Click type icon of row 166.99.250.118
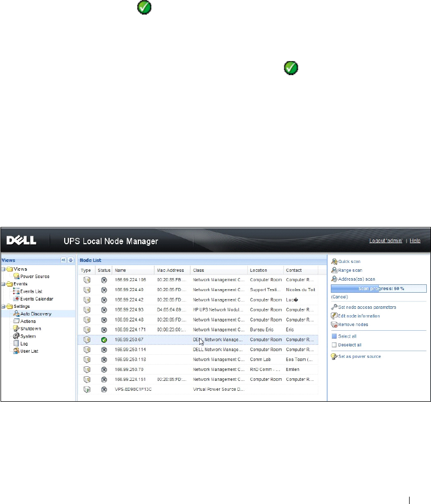431x504 pixels. coord(87,359)
